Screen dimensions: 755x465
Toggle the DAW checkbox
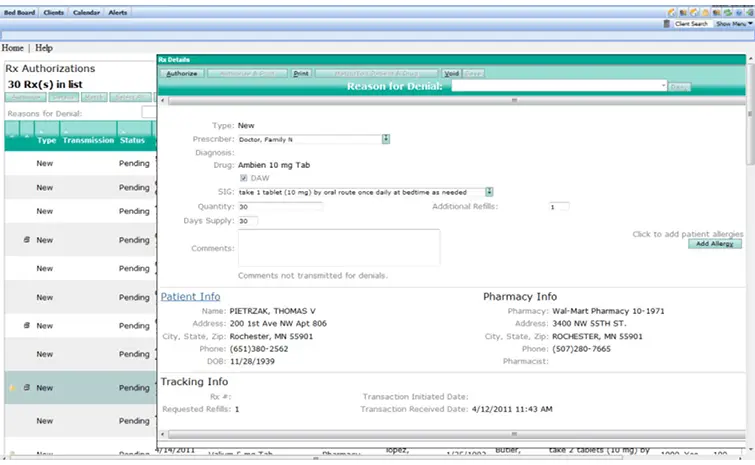(244, 178)
